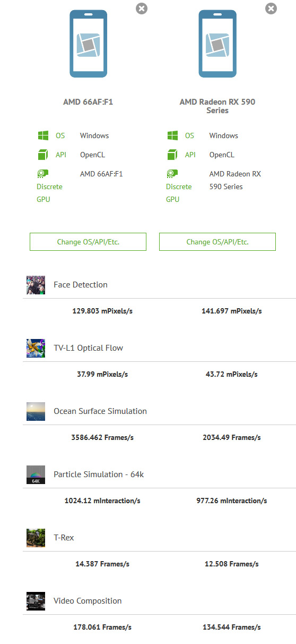This screenshot has height=644, width=296.
Task: Click the 3586.462 Frames/s result
Action: click(102, 438)
